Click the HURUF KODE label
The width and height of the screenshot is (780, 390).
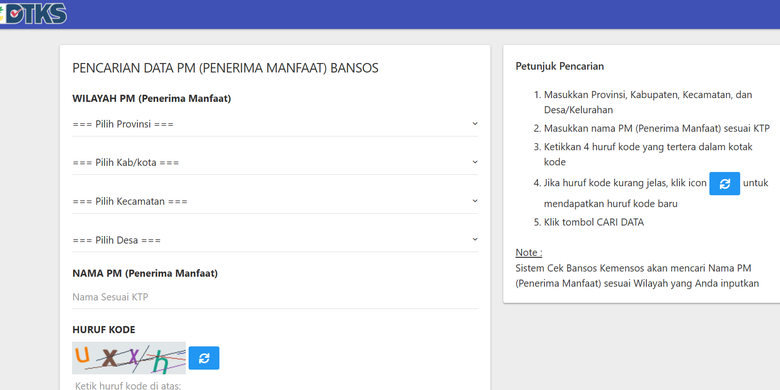click(104, 330)
